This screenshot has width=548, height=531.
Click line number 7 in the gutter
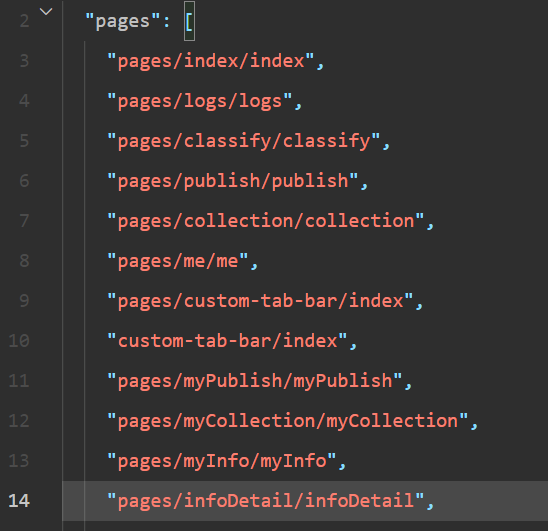[24, 221]
